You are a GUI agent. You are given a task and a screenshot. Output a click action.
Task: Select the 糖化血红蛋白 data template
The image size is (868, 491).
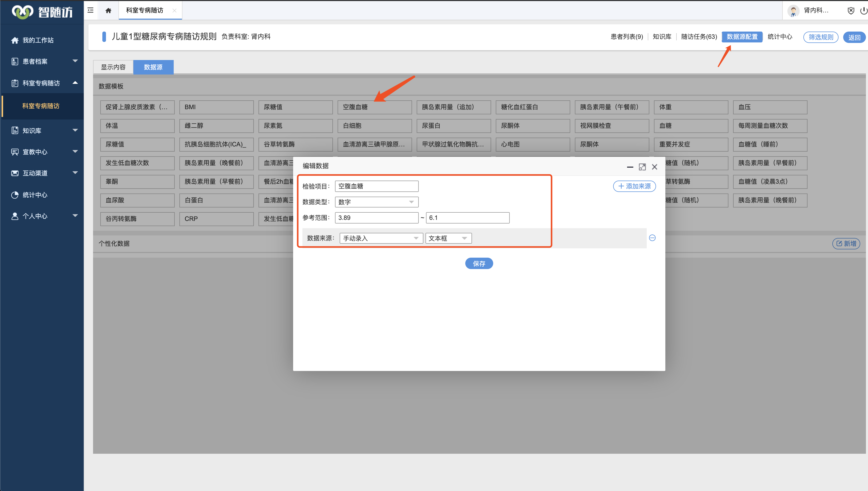pos(533,107)
